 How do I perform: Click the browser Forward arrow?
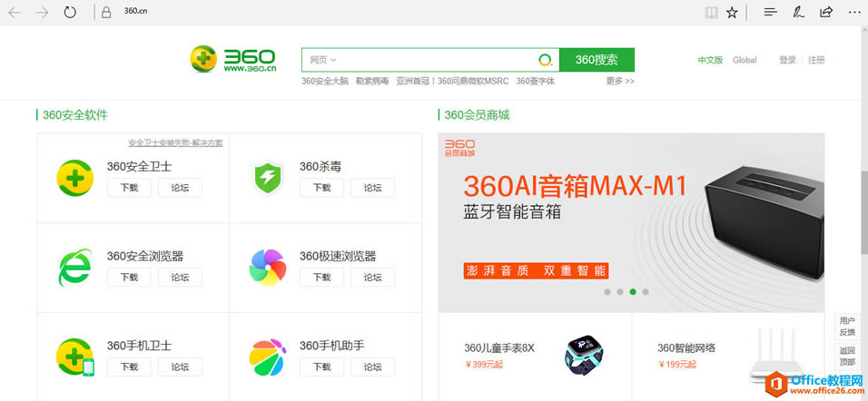tap(42, 12)
